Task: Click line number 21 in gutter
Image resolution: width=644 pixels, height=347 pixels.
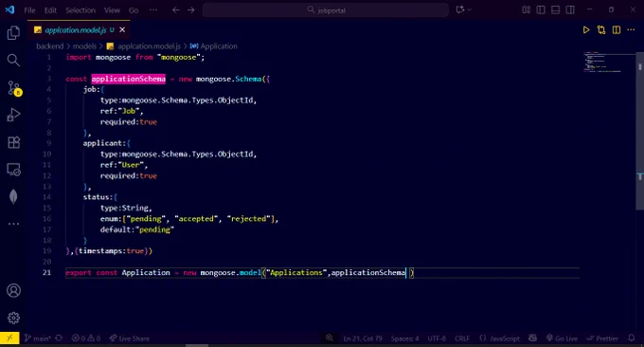Action: [46, 272]
